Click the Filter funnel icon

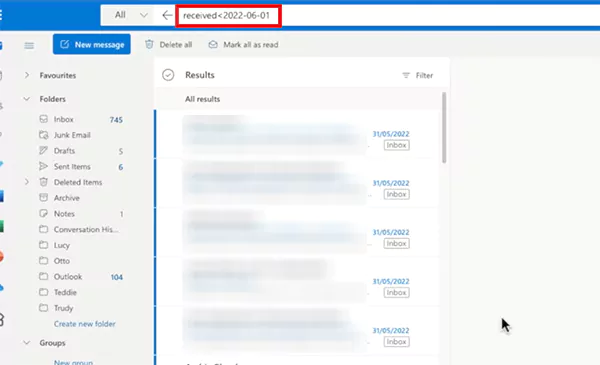tap(406, 75)
